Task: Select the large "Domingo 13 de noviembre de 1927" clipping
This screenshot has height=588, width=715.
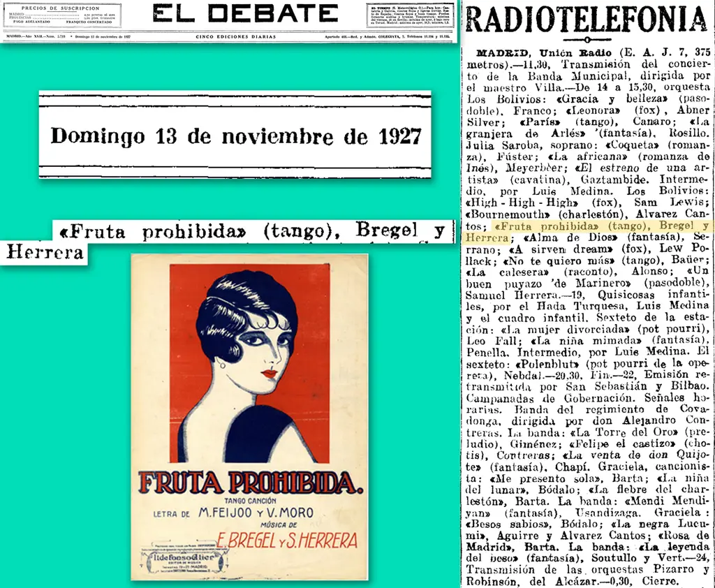Action: 235,135
